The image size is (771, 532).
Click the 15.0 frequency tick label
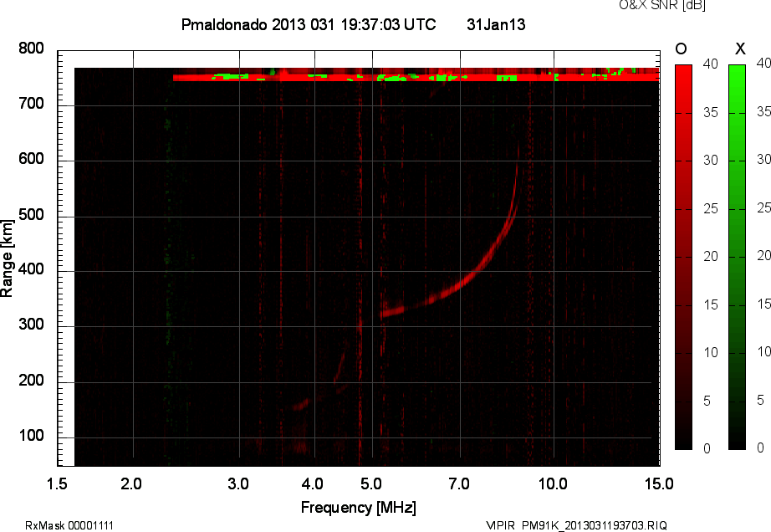(659, 484)
